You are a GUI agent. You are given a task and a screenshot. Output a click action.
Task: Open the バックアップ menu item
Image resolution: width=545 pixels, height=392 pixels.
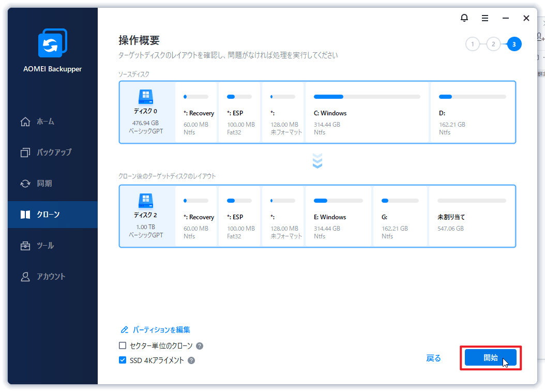pos(53,152)
